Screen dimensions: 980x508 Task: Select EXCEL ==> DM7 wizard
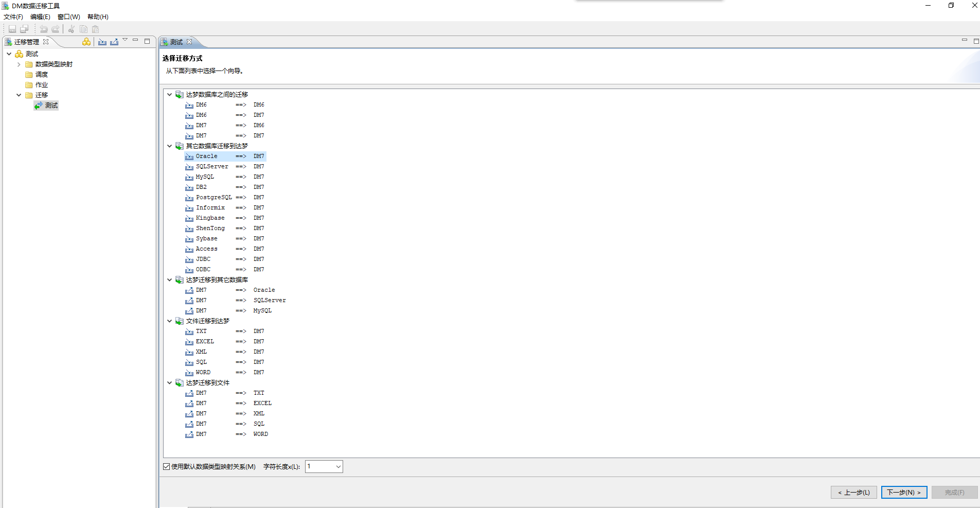[225, 342]
